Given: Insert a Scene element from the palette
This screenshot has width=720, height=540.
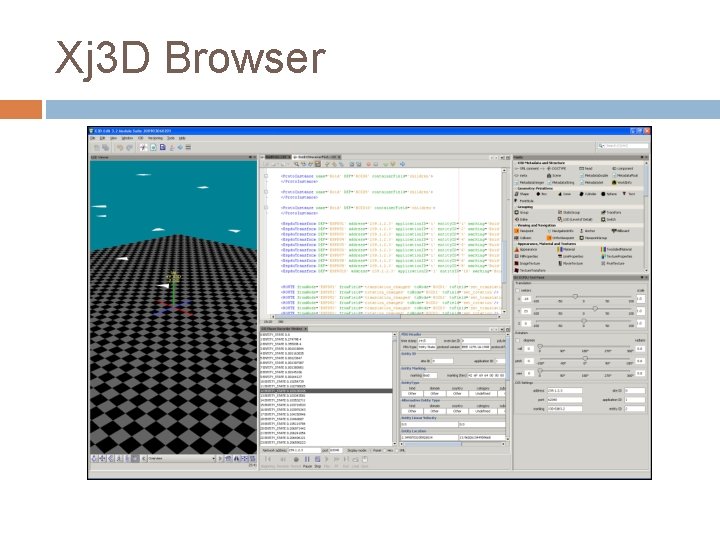Looking at the screenshot, I should 554,175.
